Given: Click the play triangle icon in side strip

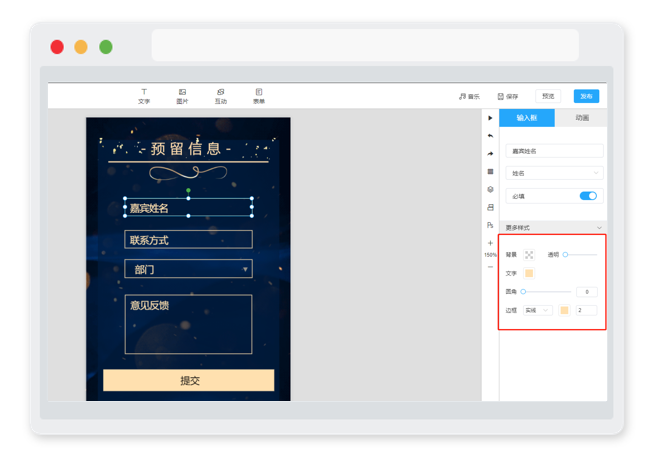Looking at the screenshot, I should pyautogui.click(x=490, y=118).
